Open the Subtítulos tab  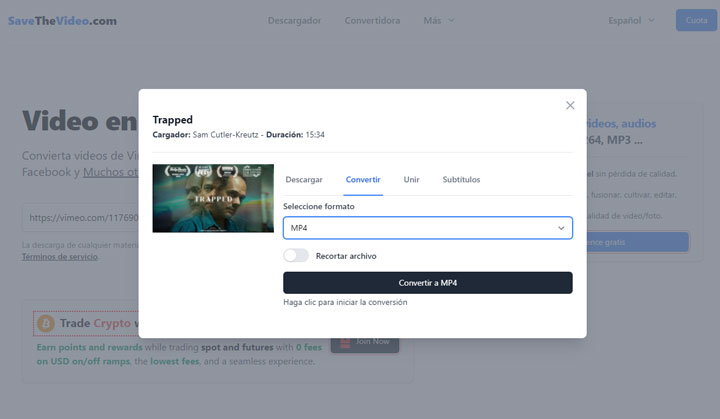461,180
